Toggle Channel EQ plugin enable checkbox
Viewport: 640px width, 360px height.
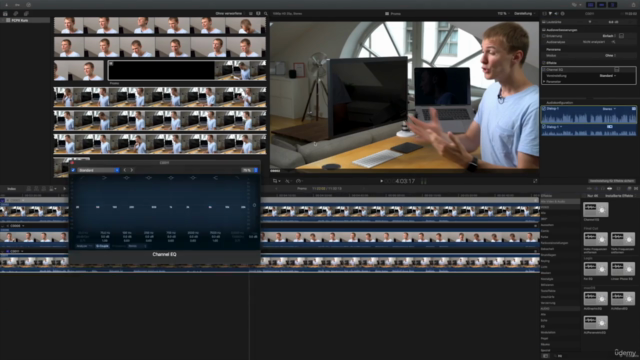73,170
